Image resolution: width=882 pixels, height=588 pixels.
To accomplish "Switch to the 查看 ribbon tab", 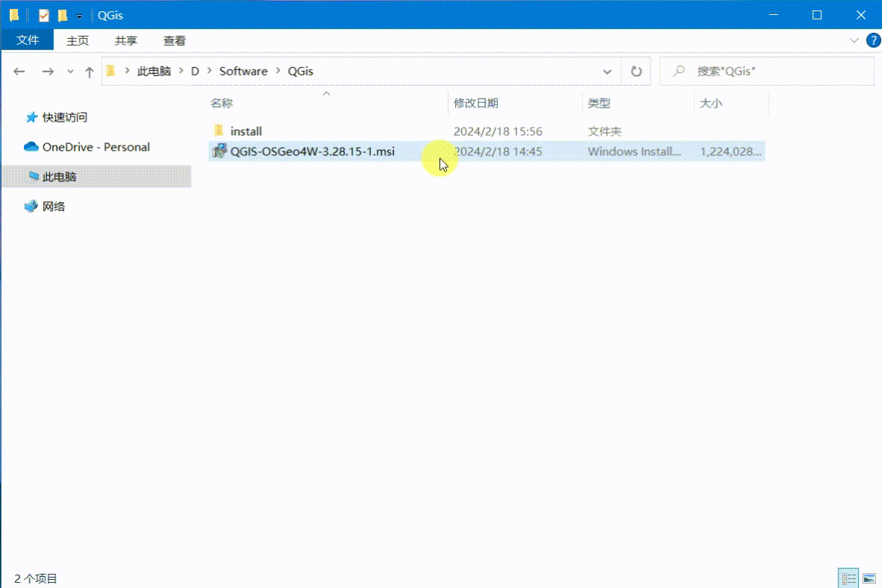I will [175, 40].
